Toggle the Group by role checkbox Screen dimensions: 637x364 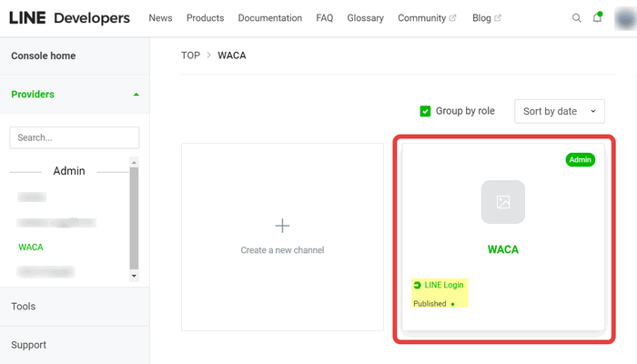[425, 111]
